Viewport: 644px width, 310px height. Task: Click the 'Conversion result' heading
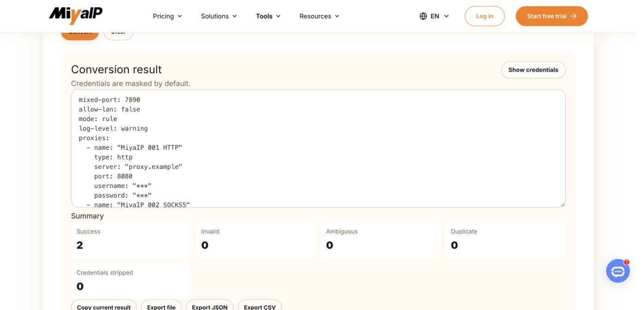[x=116, y=70]
